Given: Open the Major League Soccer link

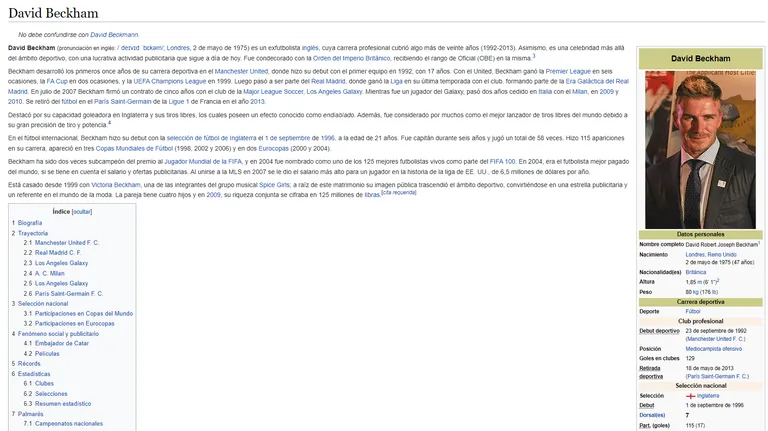Looking at the screenshot, I should pos(273,92).
